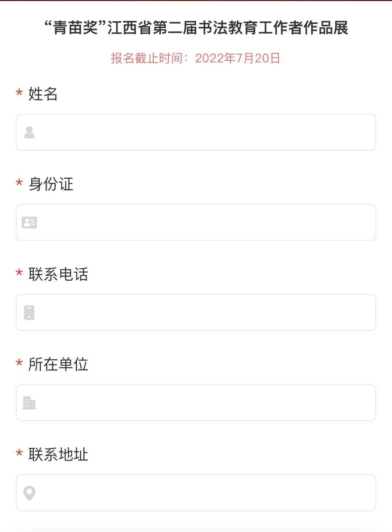Select the 联系地址 field label

pyautogui.click(x=58, y=454)
